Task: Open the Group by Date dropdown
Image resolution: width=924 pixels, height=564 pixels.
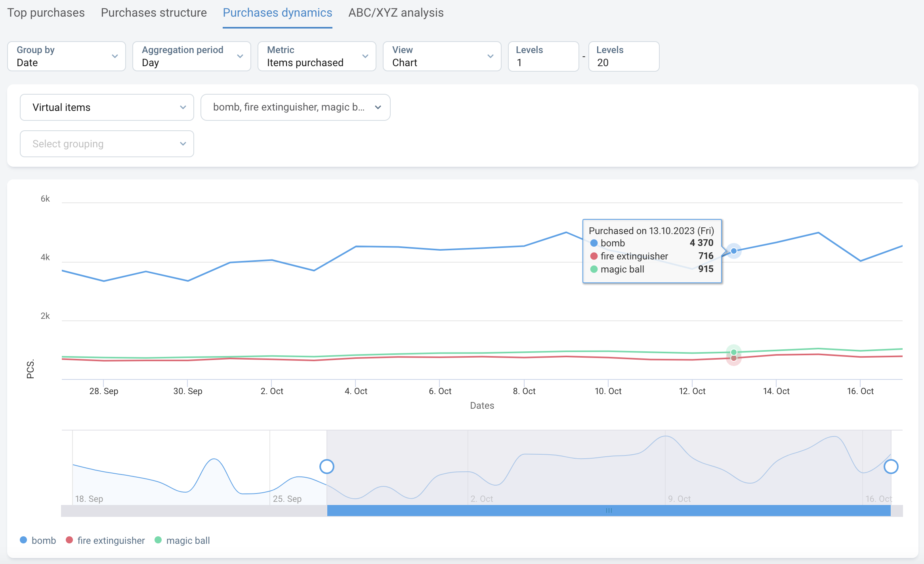Action: [x=67, y=56]
